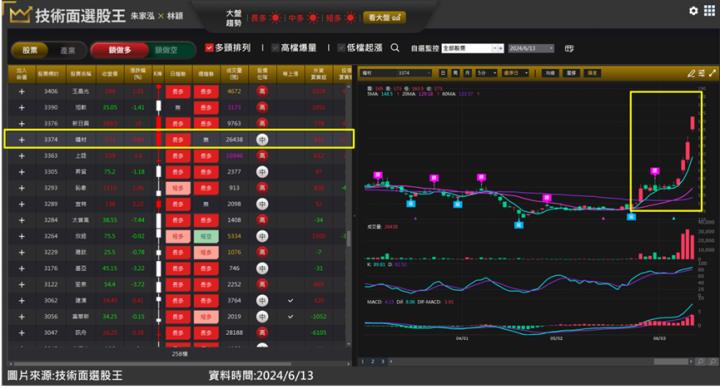The image size is (720, 389).
Task: Open the settings gear icon
Action: [693, 11]
